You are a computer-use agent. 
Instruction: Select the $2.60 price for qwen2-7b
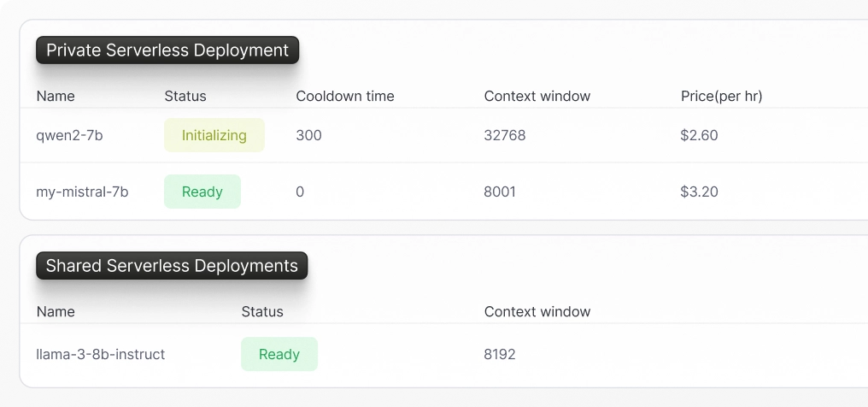pyautogui.click(x=699, y=135)
